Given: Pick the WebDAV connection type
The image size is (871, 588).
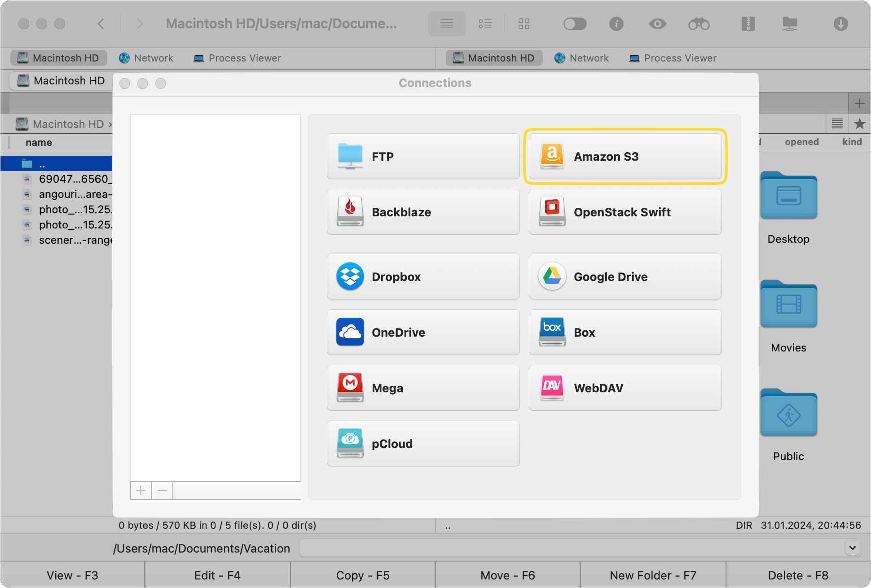Looking at the screenshot, I should point(625,388).
